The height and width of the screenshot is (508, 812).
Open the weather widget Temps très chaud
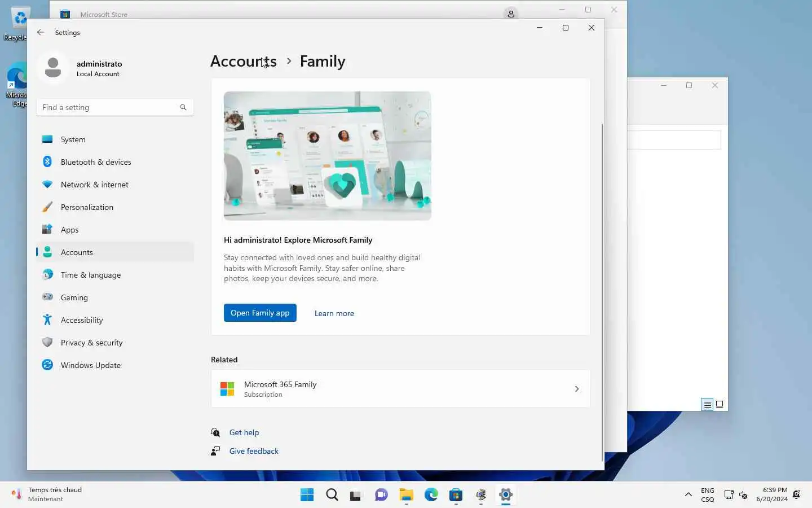click(x=47, y=494)
